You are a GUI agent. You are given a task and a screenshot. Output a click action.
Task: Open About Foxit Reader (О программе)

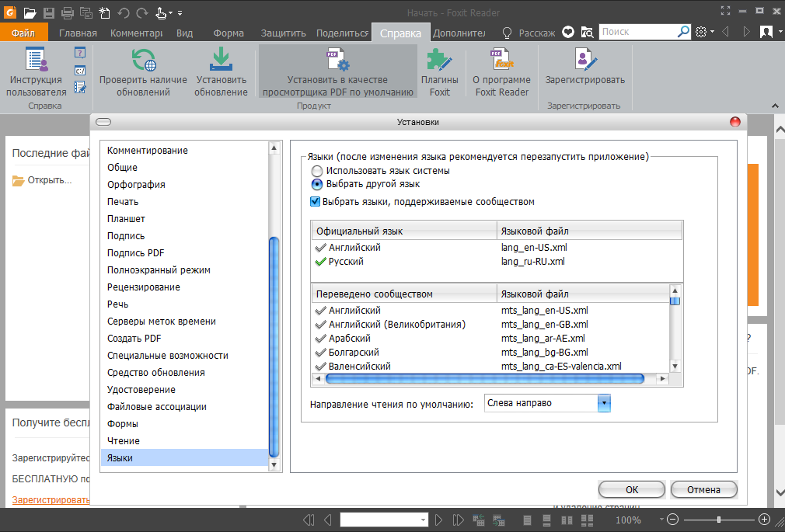(x=502, y=72)
